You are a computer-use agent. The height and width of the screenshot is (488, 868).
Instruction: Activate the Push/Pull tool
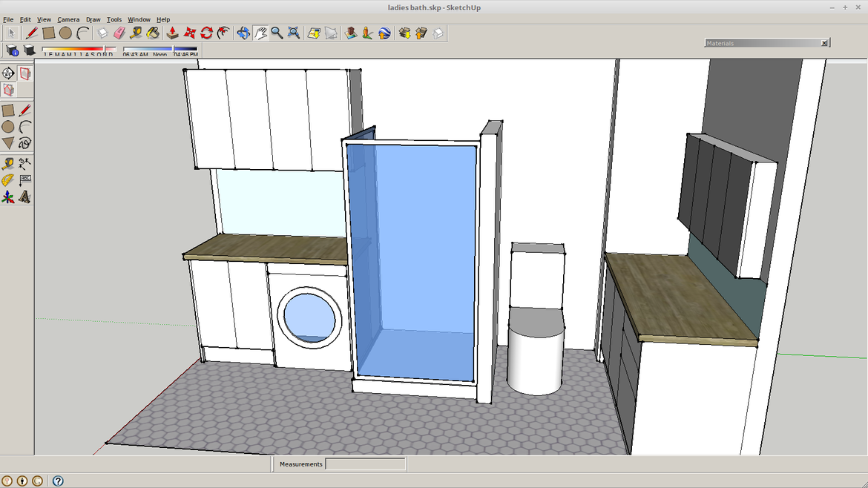coord(172,33)
